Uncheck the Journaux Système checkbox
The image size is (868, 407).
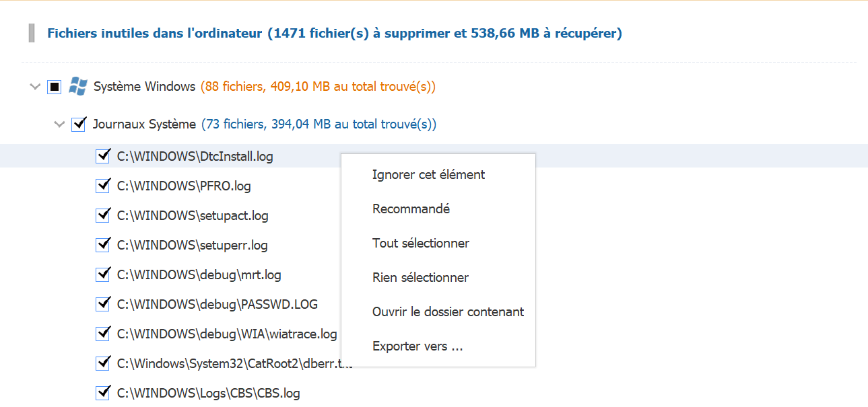tap(78, 124)
